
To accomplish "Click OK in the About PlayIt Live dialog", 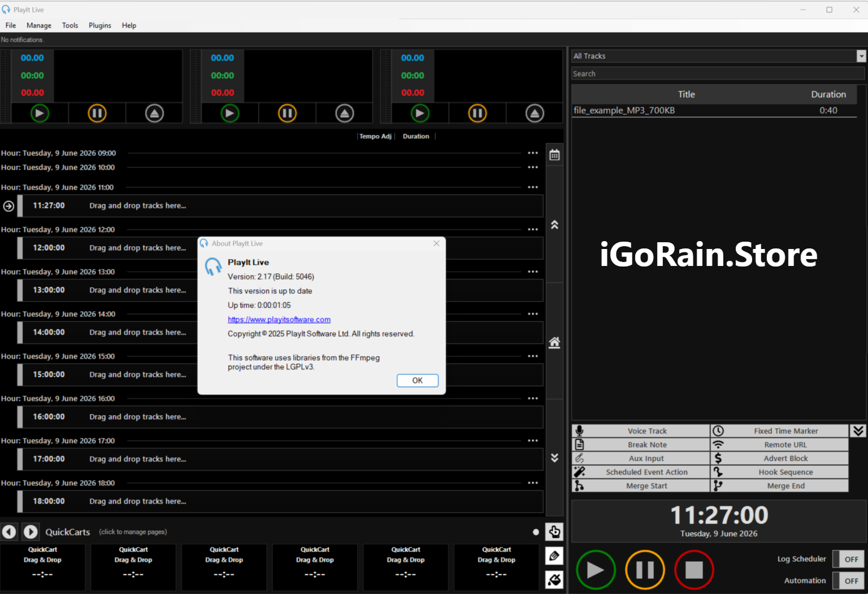I will 418,381.
